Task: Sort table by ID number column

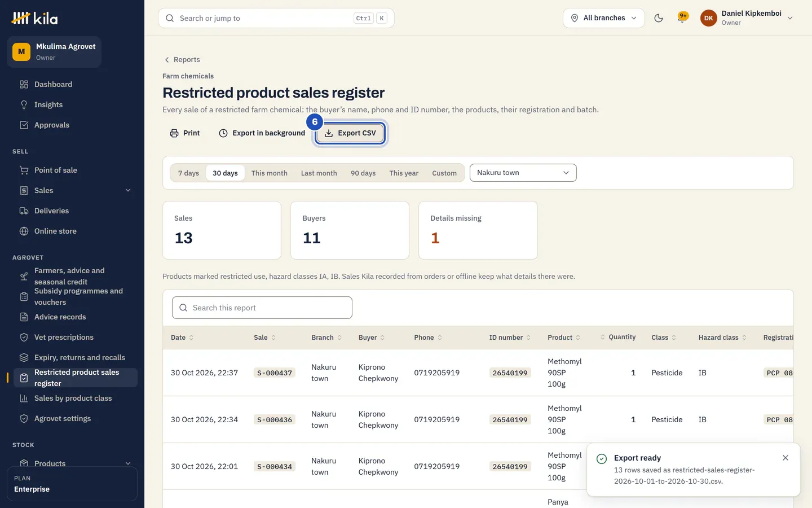Action: [x=510, y=338]
